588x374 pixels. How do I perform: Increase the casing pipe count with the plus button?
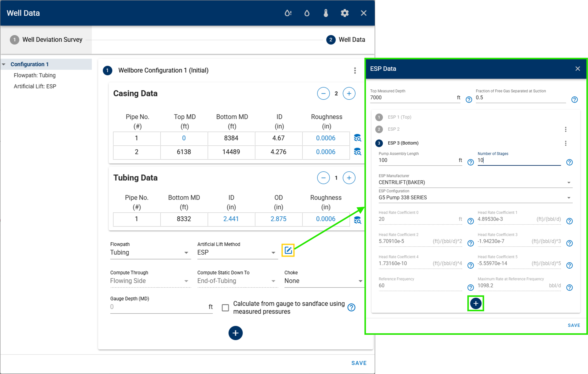click(x=349, y=94)
